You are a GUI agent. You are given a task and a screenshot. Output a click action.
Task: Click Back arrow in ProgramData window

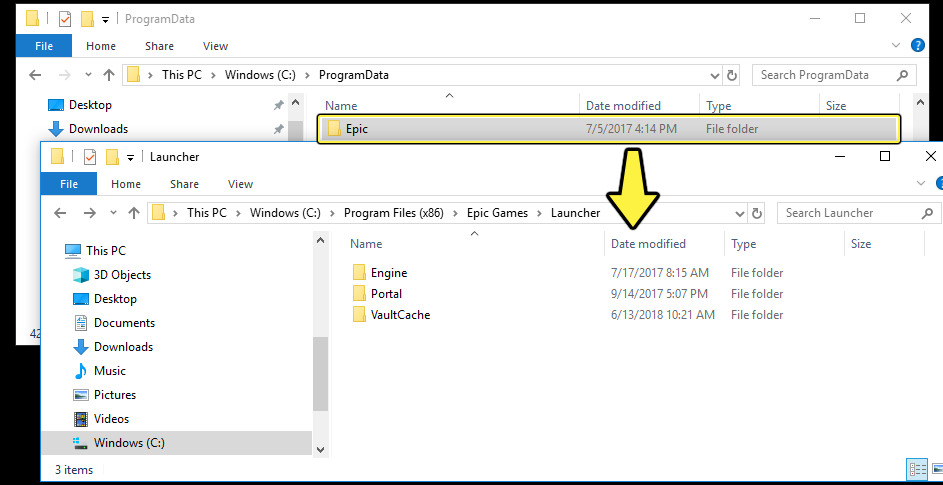35,75
